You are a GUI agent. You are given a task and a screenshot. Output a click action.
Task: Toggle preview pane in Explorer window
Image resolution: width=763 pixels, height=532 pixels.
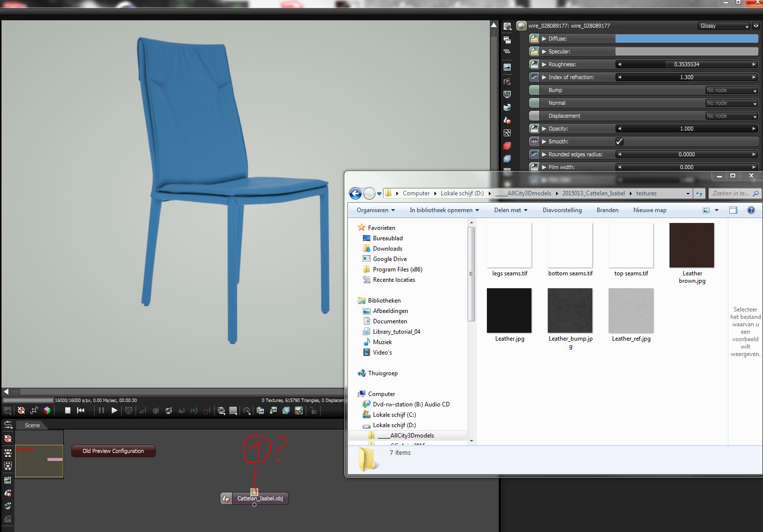coord(733,210)
